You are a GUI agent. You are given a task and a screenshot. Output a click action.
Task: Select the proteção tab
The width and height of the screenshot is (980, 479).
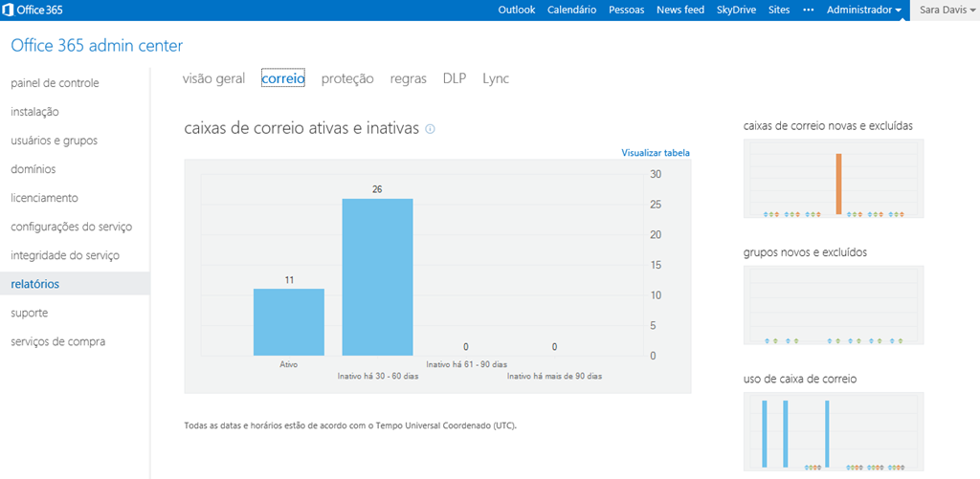coord(347,78)
